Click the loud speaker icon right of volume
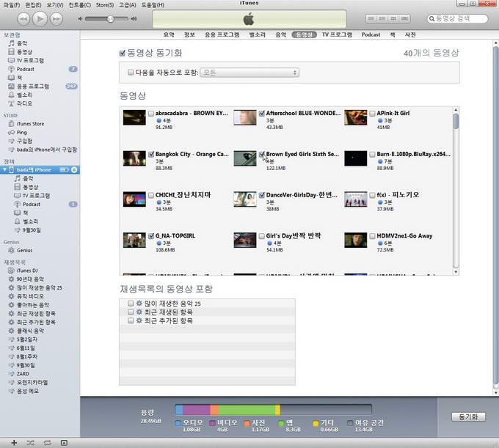This screenshot has height=448, width=499. point(134,19)
